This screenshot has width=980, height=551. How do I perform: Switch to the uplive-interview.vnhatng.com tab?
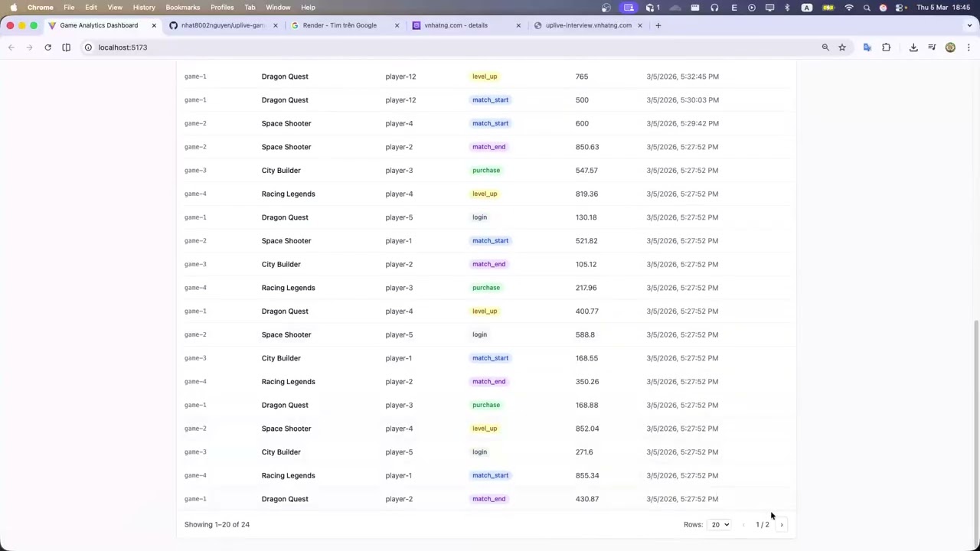pos(588,25)
